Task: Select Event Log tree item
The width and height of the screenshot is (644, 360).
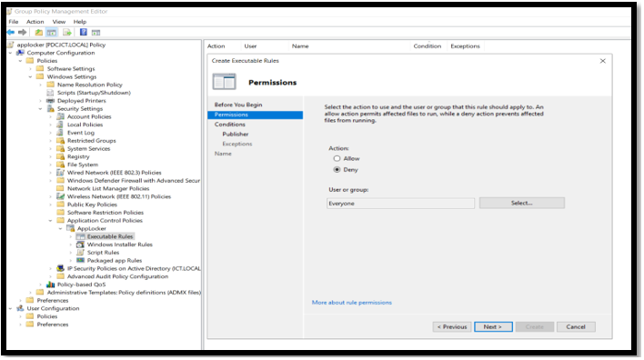Action: pyautogui.click(x=80, y=133)
